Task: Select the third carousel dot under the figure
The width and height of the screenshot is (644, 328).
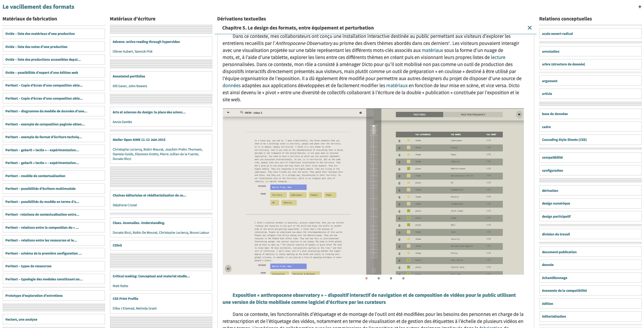Action: coord(391,278)
